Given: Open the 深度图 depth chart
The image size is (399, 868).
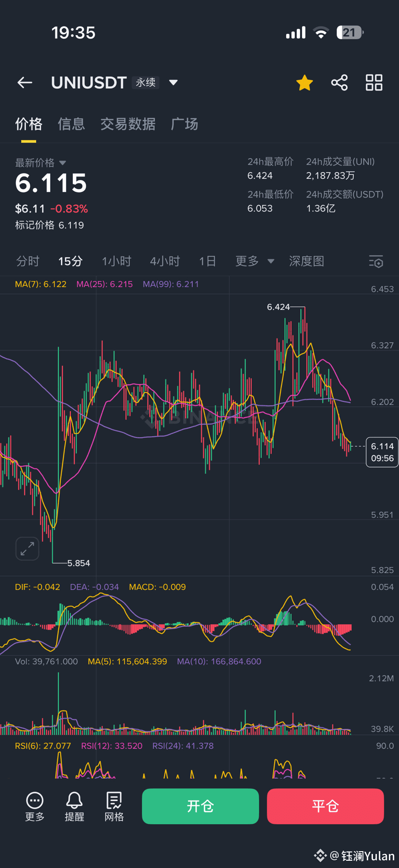Looking at the screenshot, I should point(306,261).
